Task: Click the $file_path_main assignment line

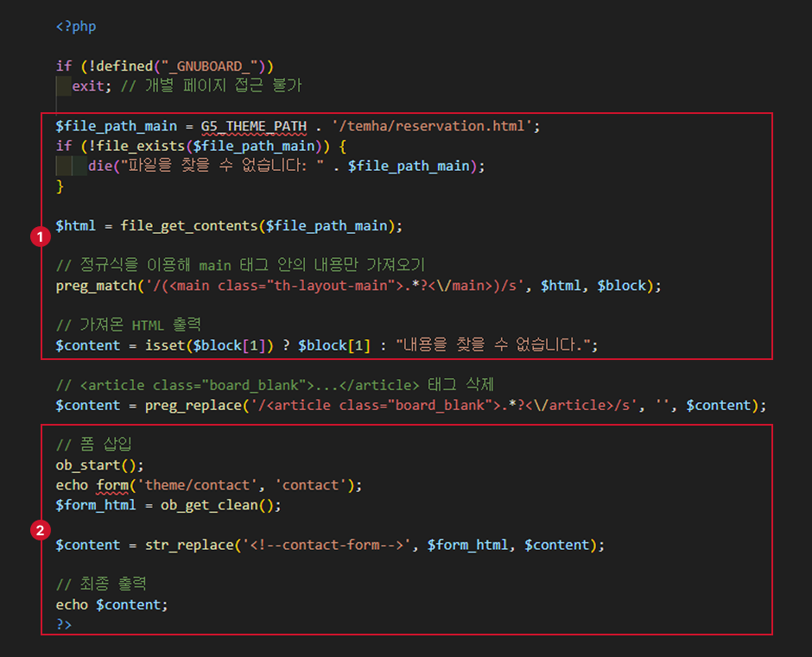Action: (x=298, y=126)
